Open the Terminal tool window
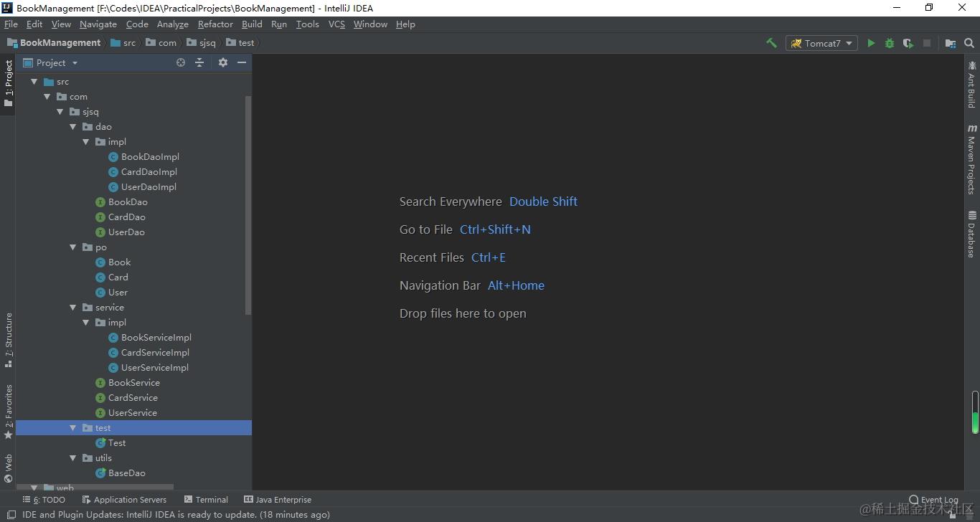 (x=206, y=500)
